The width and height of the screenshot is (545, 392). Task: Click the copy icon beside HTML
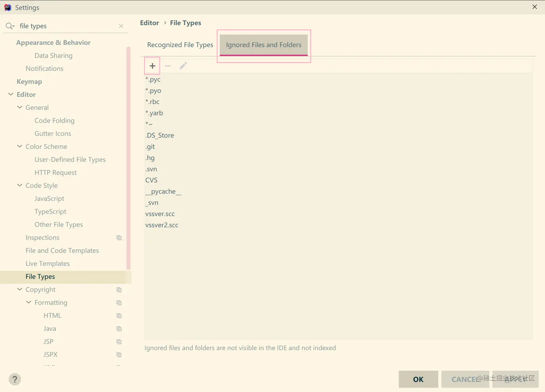[x=119, y=316]
